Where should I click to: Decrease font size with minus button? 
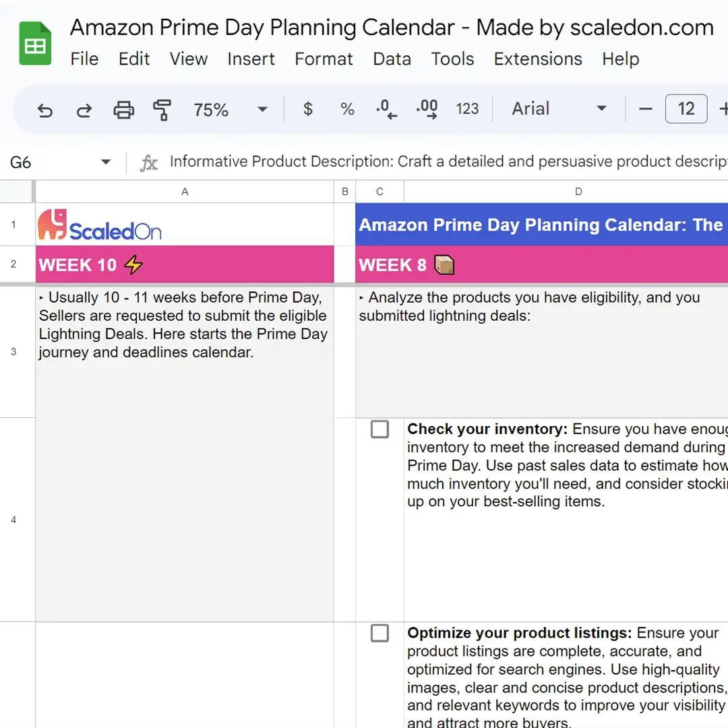pos(645,109)
